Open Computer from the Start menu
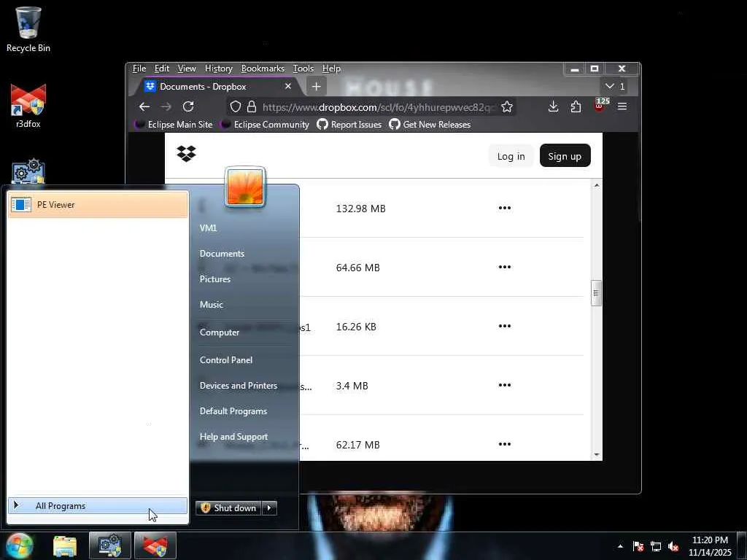The image size is (747, 560). tap(219, 332)
